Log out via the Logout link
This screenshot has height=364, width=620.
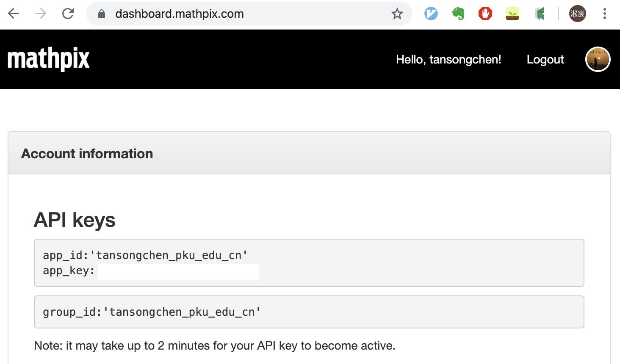[545, 60]
